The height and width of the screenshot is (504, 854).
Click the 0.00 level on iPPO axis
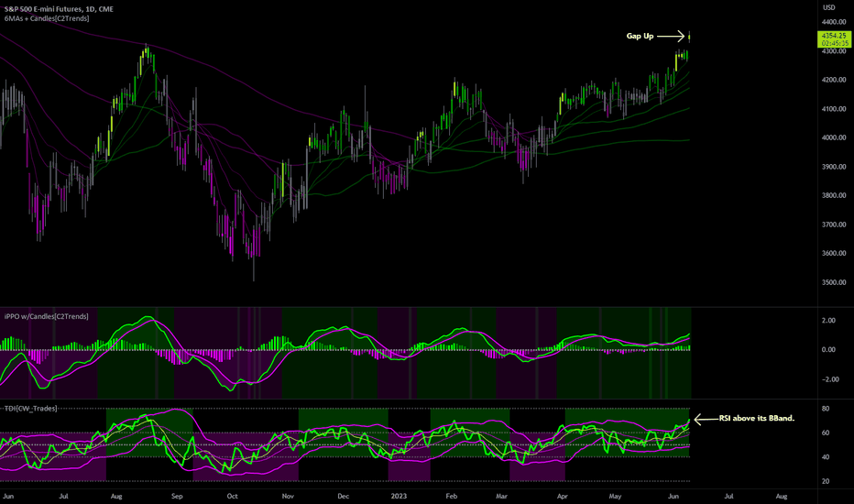click(828, 350)
